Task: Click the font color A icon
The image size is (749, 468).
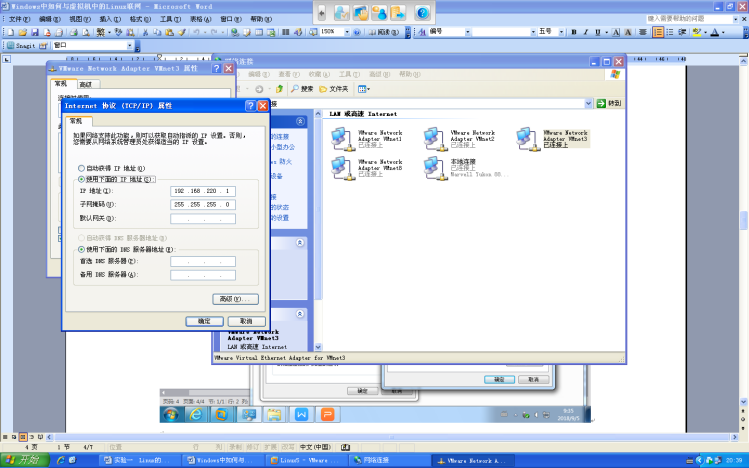Action: pyautogui.click(x=715, y=32)
